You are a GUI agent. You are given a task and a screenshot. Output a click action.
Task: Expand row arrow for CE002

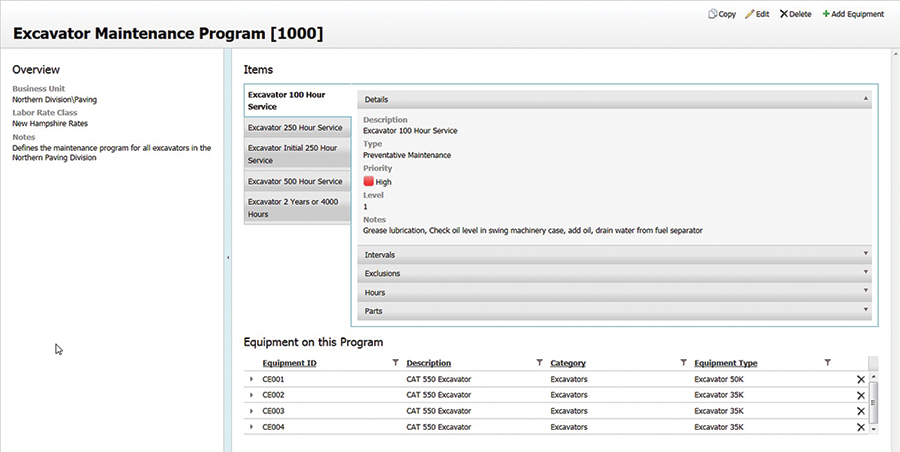(251, 395)
